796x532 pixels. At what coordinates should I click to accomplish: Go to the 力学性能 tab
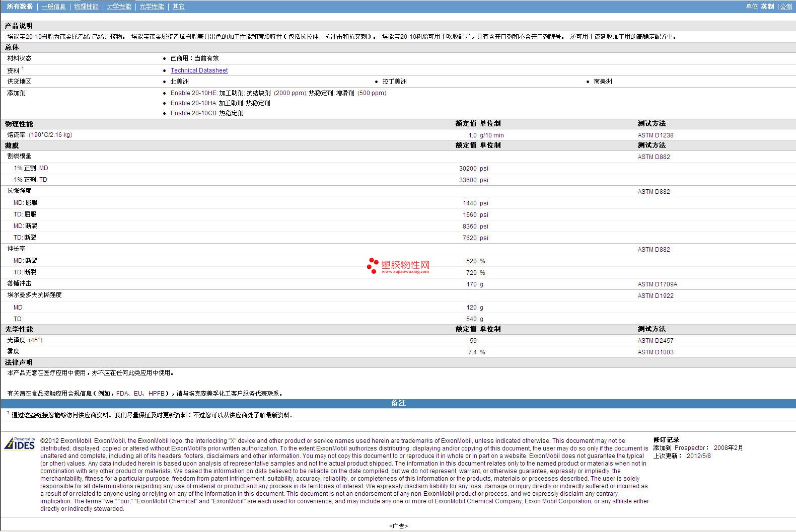click(119, 7)
